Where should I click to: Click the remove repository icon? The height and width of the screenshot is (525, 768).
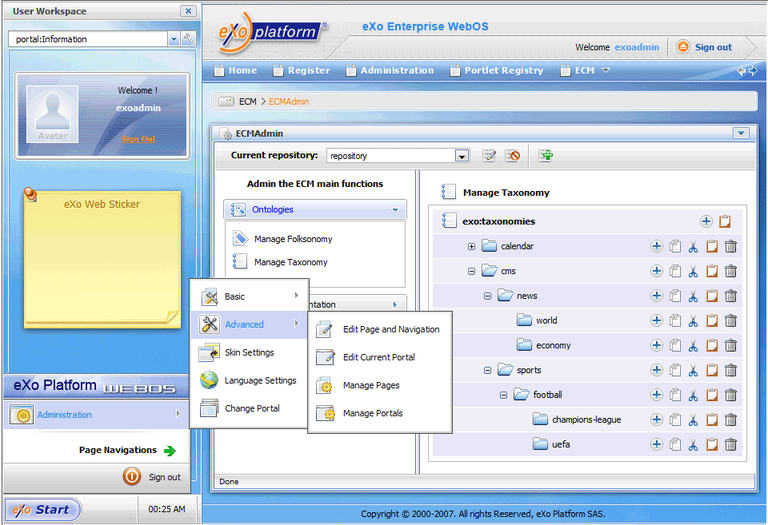[x=512, y=156]
